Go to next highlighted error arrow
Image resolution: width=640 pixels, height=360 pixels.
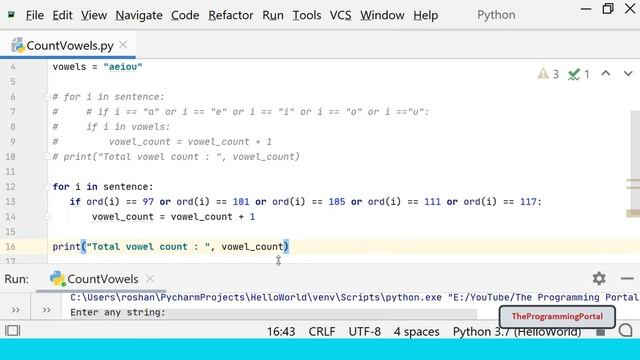tap(628, 73)
